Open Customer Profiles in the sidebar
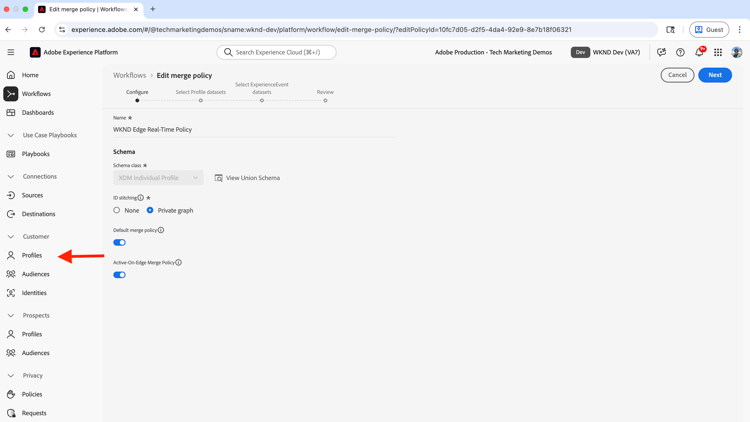 (x=32, y=255)
